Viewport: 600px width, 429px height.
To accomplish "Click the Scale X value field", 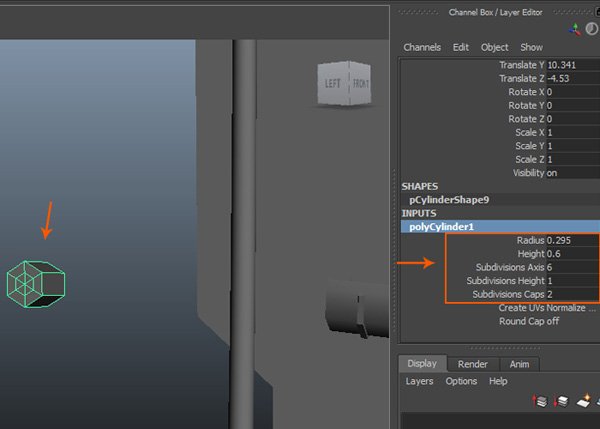I will point(573,132).
